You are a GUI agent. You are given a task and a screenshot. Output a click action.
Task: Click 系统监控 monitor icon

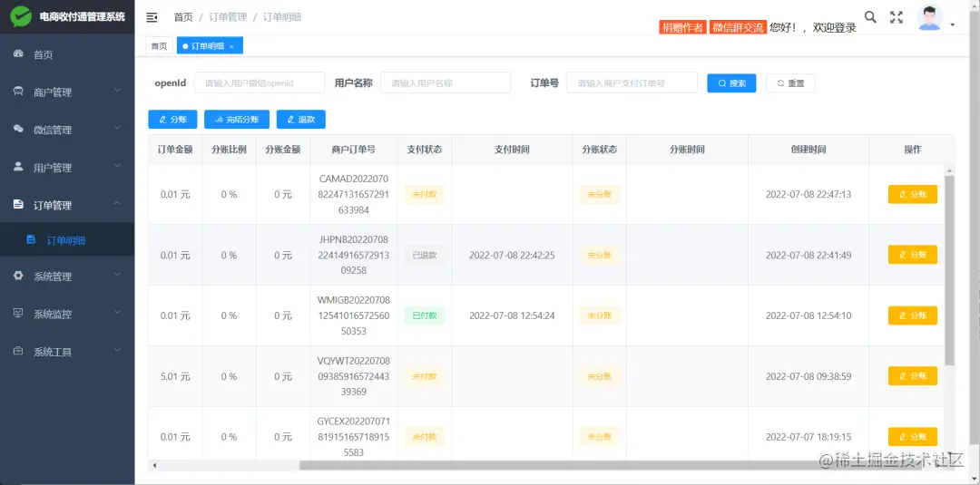point(18,314)
